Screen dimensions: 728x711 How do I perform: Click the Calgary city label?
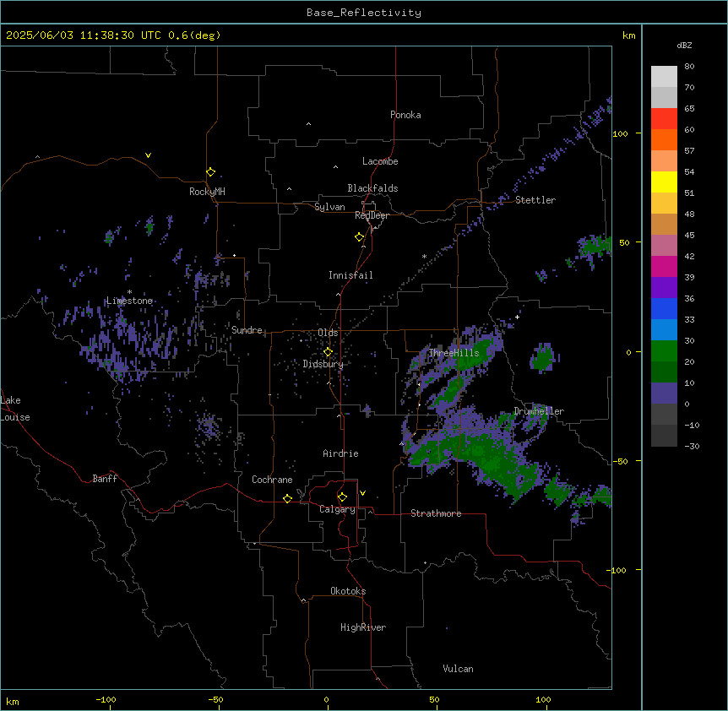[x=337, y=509]
